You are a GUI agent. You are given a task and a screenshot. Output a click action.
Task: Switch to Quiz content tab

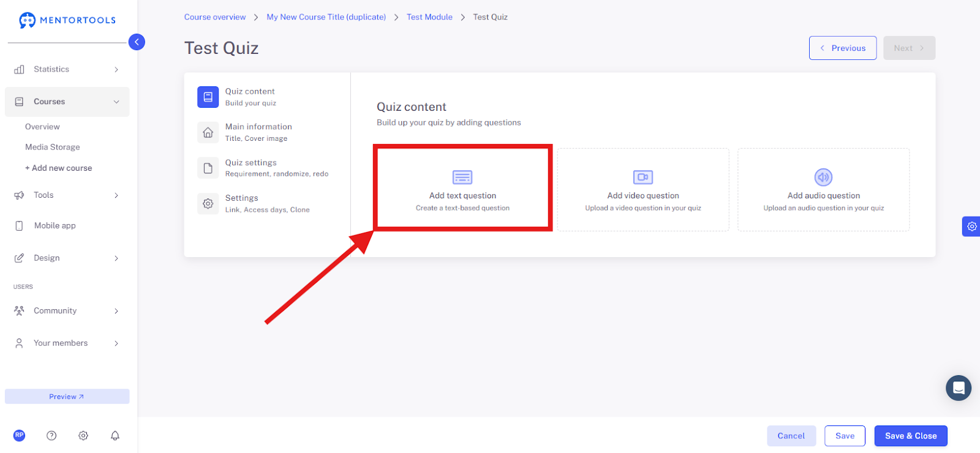pyautogui.click(x=268, y=97)
